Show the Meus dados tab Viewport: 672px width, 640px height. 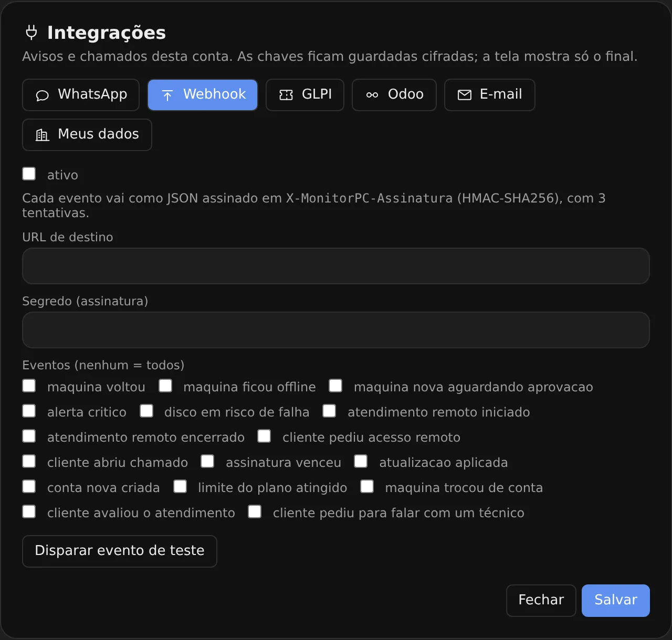(x=87, y=135)
